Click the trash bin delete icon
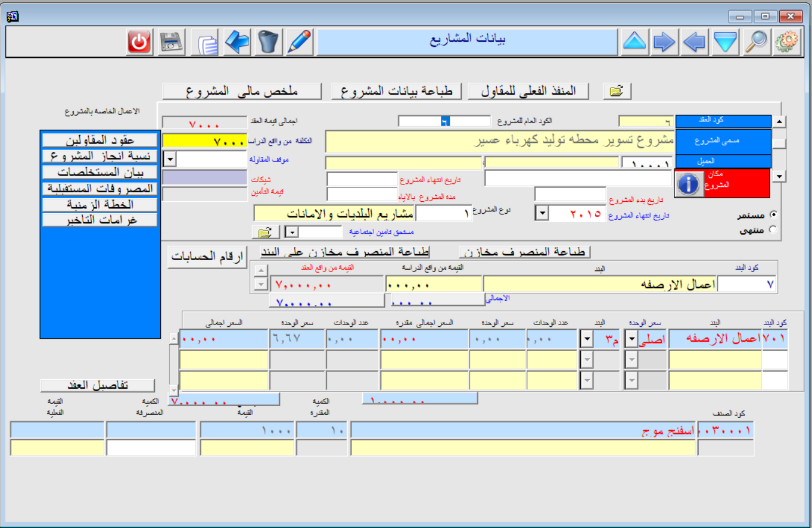This screenshot has height=528, width=812. point(269,42)
